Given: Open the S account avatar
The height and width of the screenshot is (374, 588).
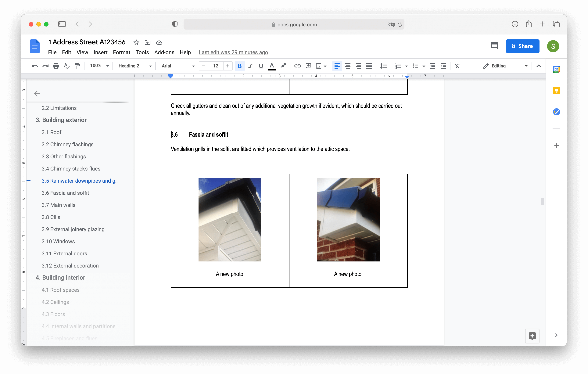Looking at the screenshot, I should [553, 46].
